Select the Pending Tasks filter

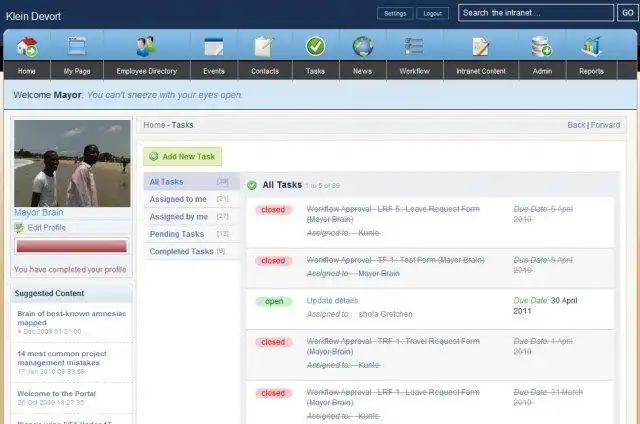[191, 234]
